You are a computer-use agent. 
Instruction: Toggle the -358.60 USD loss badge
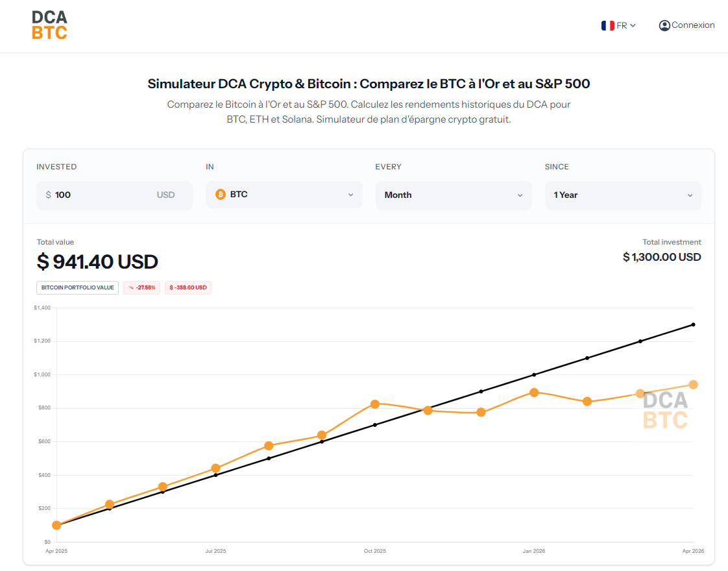click(x=188, y=287)
